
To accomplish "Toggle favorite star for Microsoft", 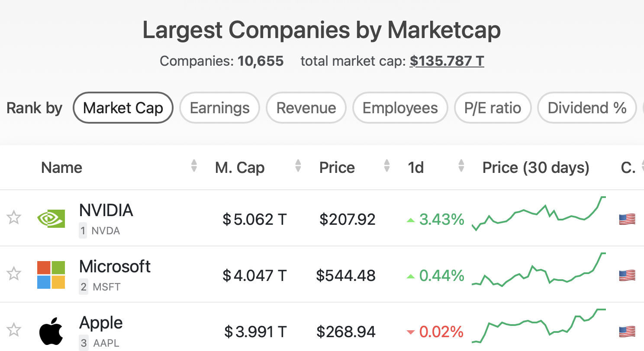I will coord(14,274).
